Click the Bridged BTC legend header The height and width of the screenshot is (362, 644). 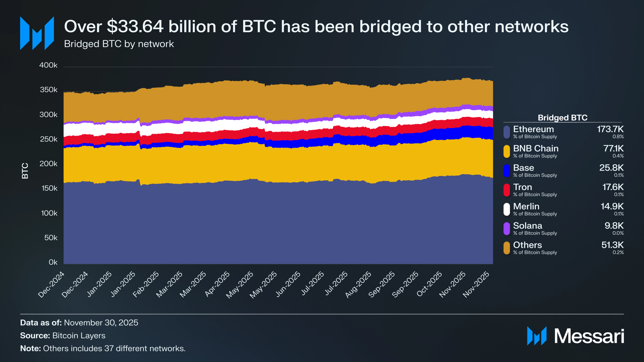tap(563, 117)
